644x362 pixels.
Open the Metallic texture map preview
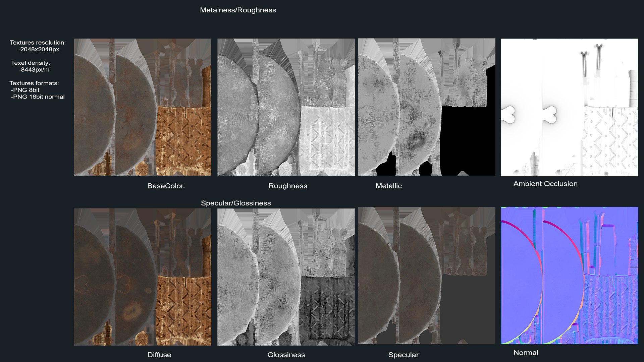point(426,107)
